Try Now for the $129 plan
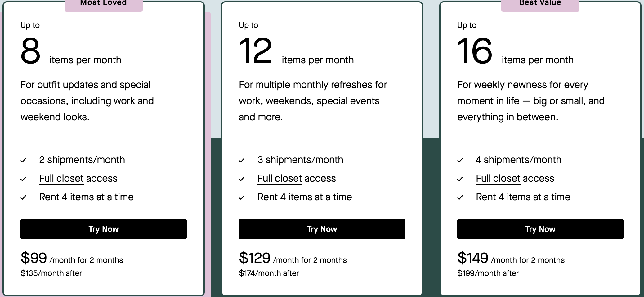The width and height of the screenshot is (644, 297). (x=322, y=229)
